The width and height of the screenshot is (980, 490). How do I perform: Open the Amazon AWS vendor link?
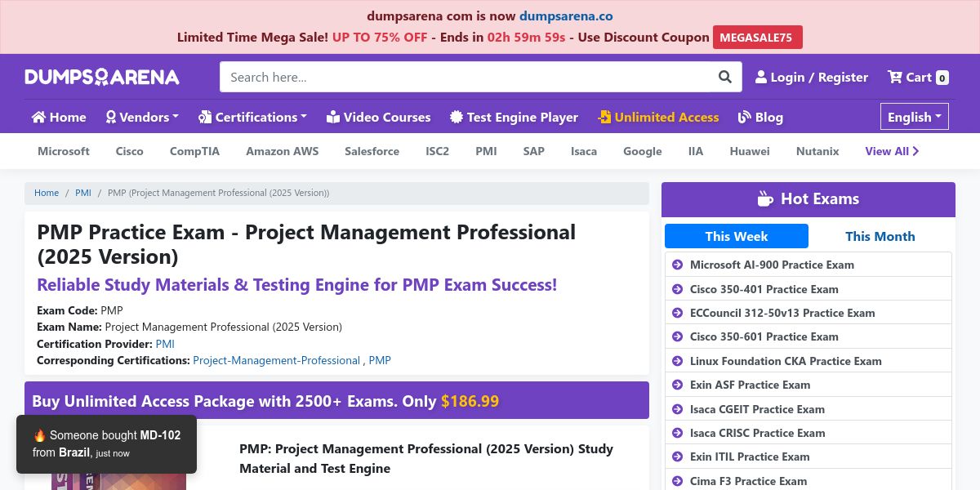pos(283,151)
